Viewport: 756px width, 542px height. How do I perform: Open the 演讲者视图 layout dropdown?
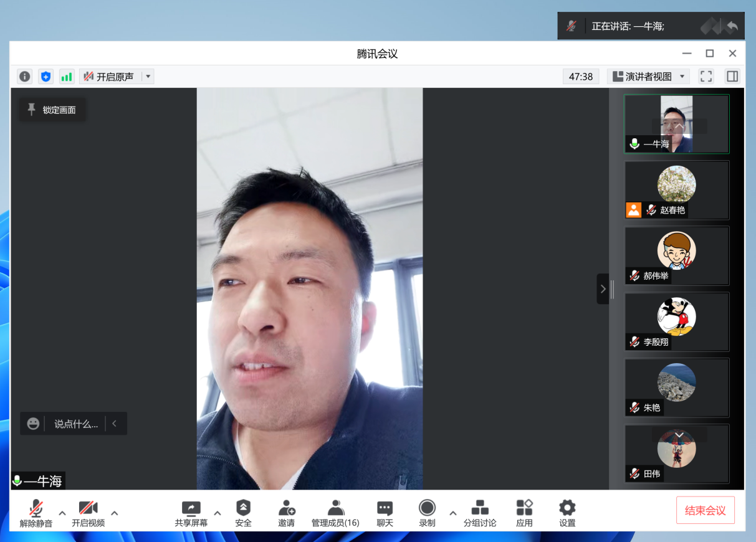point(648,77)
